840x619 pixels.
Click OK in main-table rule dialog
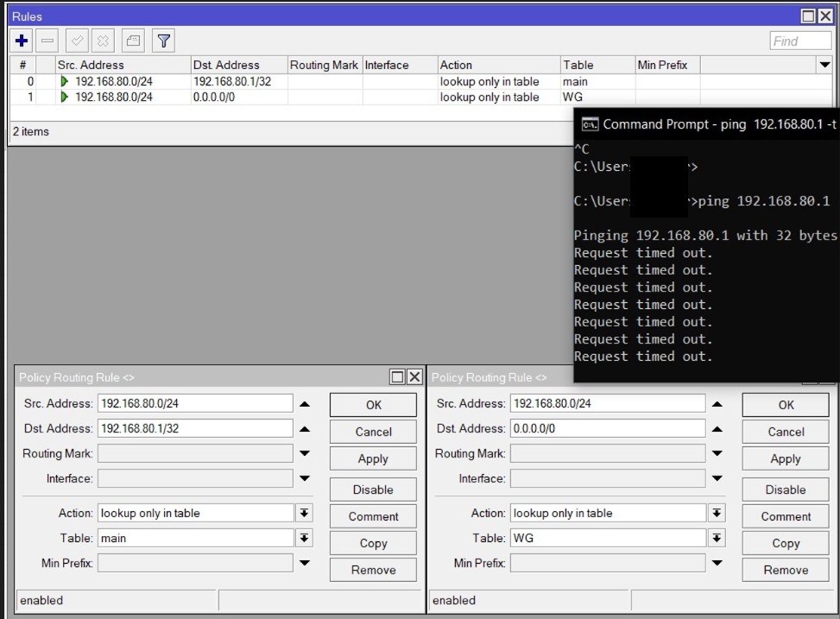[x=373, y=405]
